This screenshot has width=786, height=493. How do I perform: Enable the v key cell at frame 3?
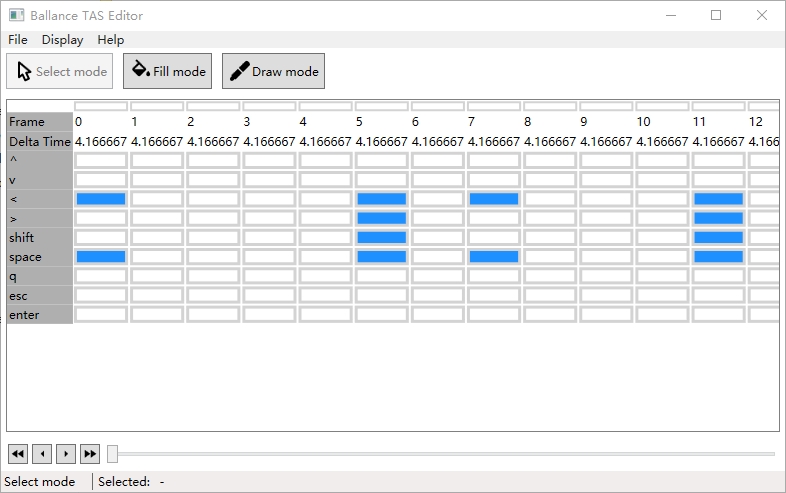269,180
